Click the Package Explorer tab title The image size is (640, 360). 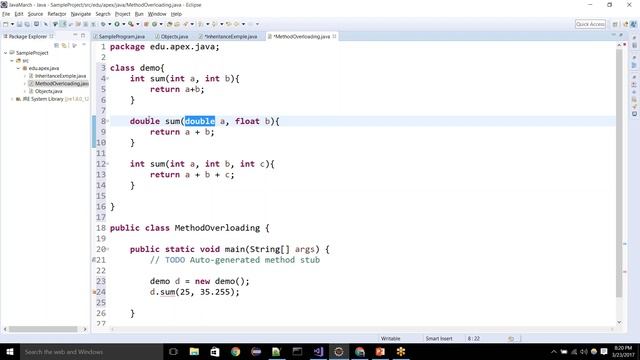click(x=27, y=36)
